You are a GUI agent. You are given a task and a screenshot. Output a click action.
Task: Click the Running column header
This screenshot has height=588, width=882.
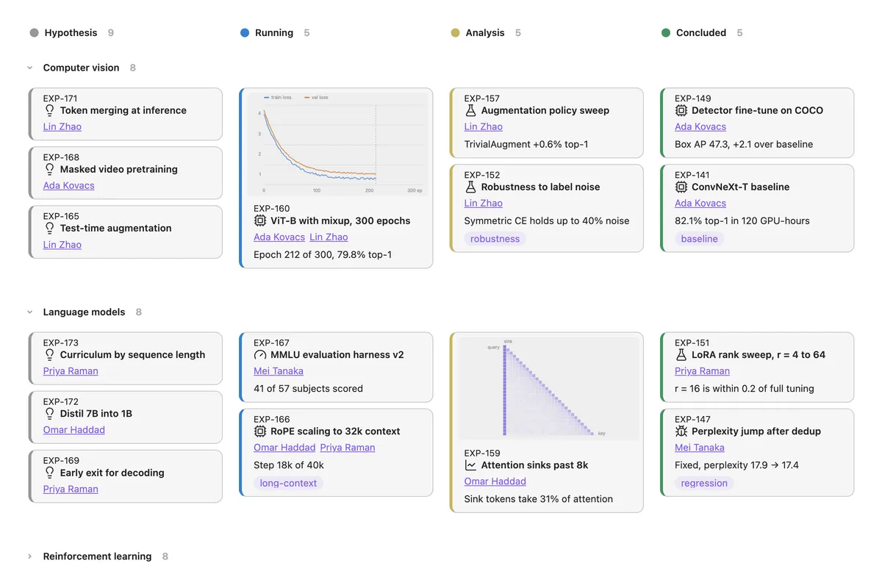coord(274,33)
